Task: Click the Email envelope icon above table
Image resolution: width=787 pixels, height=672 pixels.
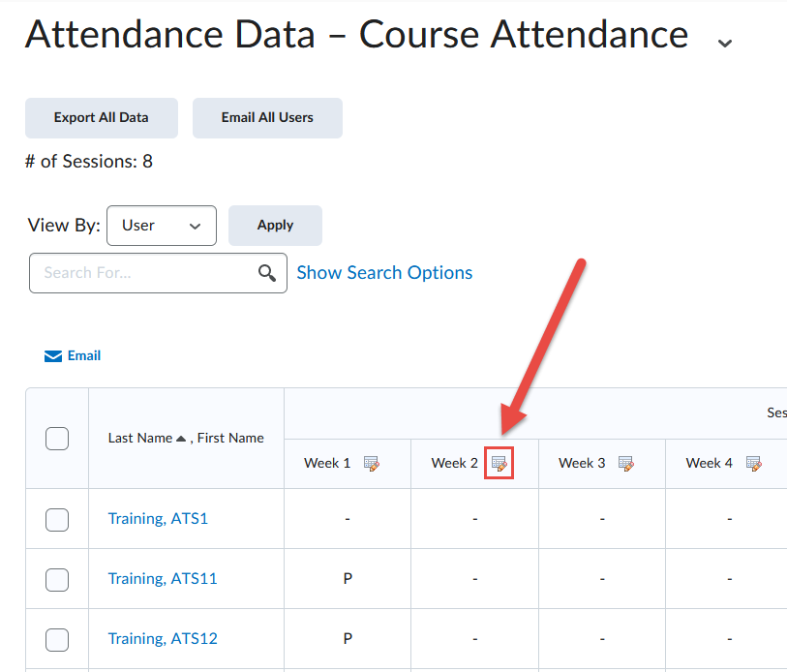Action: click(53, 356)
